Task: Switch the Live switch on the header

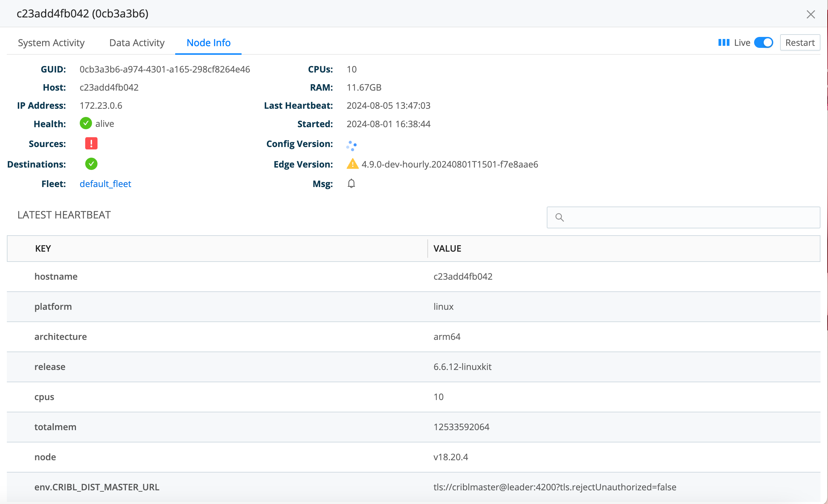Action: (763, 42)
